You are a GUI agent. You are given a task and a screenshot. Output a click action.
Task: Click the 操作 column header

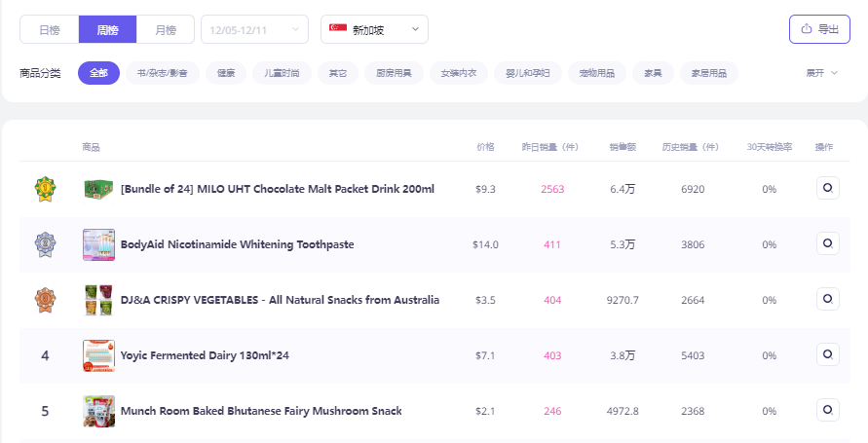(824, 147)
